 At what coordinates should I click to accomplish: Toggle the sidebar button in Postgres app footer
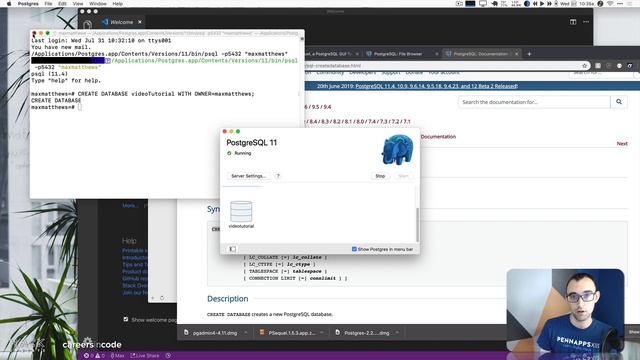coord(232,249)
